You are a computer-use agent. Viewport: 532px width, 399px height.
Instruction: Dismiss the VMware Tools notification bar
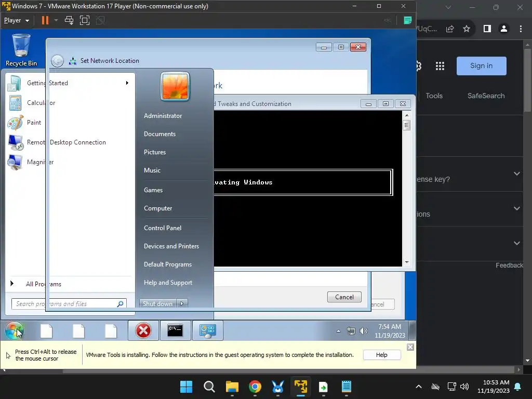click(410, 347)
